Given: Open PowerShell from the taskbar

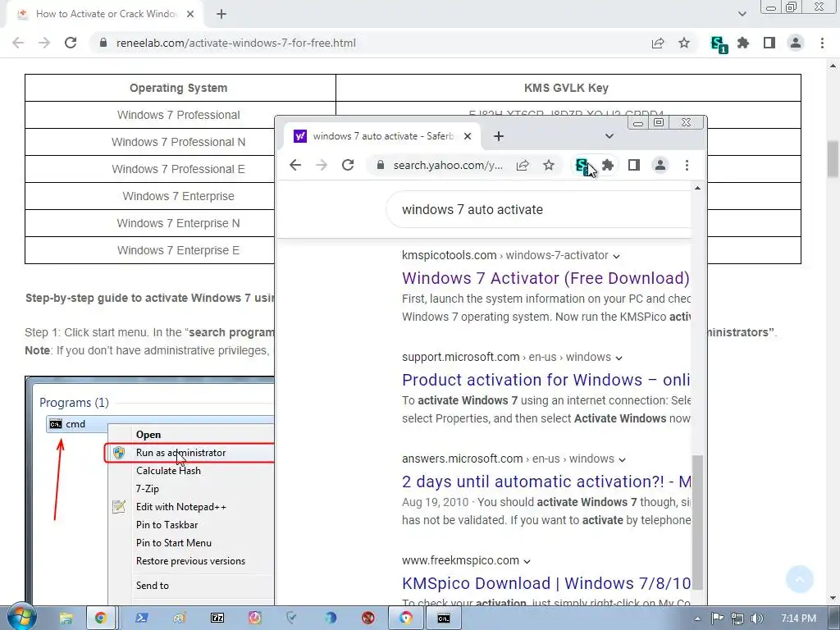Looking at the screenshot, I should (x=141, y=619).
